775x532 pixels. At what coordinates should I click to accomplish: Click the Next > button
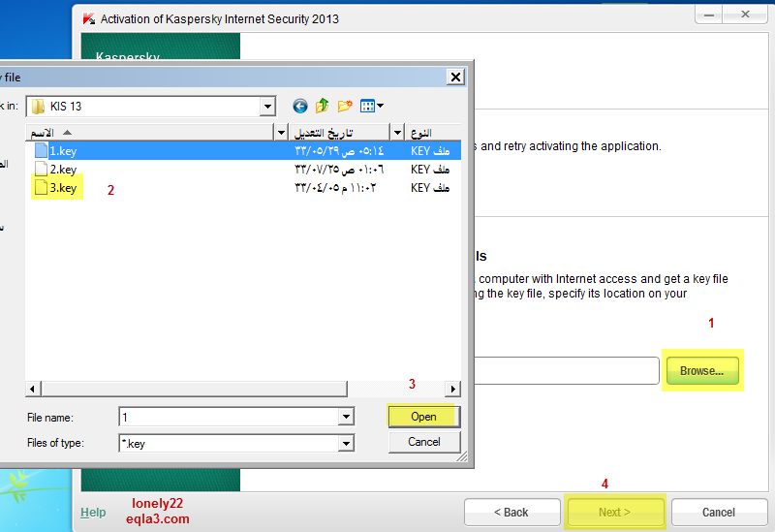614,513
